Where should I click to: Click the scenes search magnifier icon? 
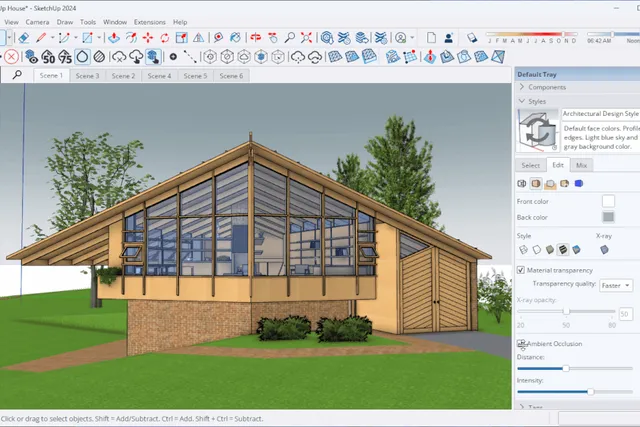click(17, 75)
